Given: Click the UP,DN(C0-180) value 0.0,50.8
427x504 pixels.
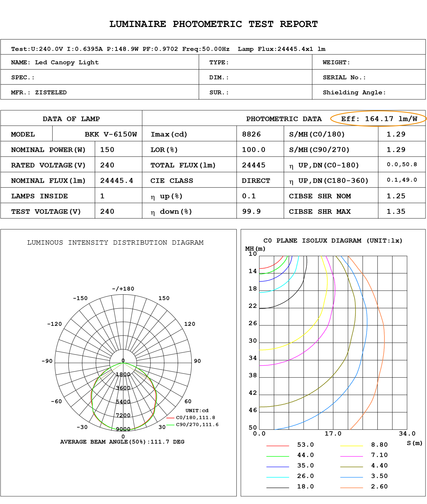Looking at the screenshot, I should coord(402,164).
